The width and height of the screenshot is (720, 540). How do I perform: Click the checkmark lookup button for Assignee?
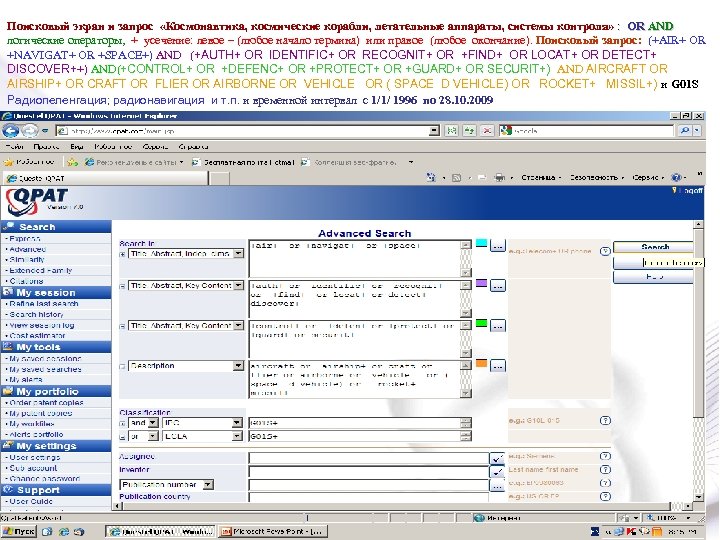pos(497,458)
